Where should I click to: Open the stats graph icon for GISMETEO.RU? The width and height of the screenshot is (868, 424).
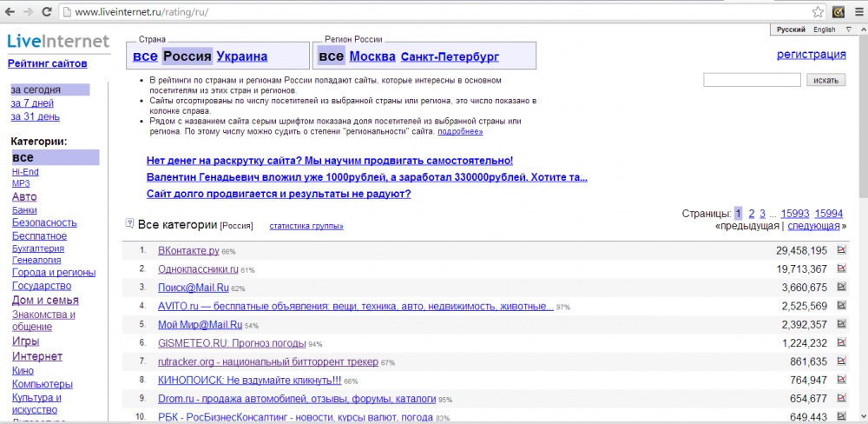point(842,342)
